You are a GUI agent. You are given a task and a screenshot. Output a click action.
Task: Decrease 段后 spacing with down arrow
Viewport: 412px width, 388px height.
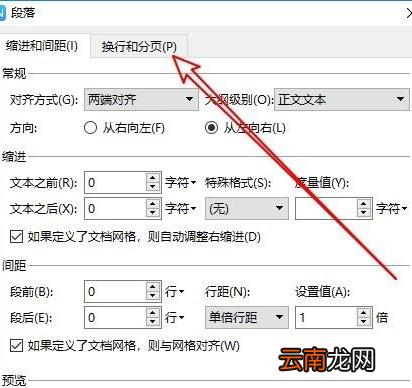point(153,322)
